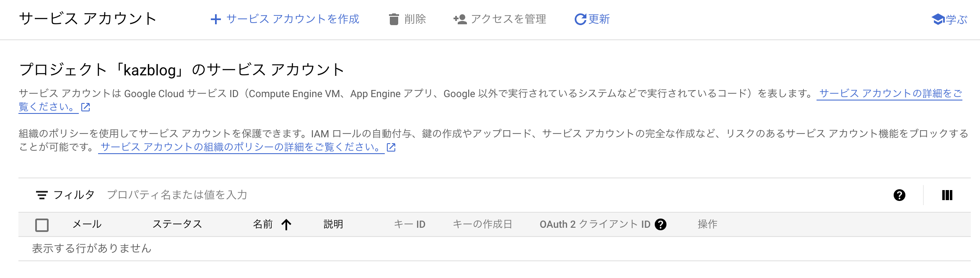The width and height of the screenshot is (980, 278).
Task: Click the 説明 column header
Action: (333, 224)
